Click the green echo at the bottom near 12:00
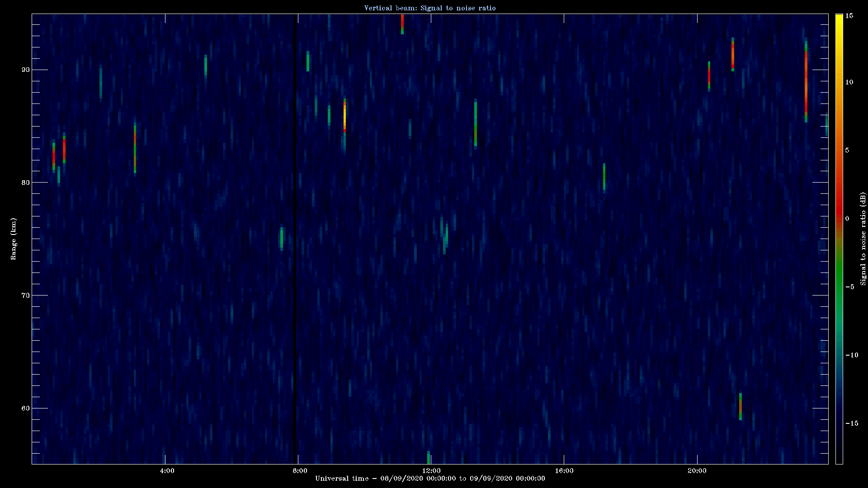The height and width of the screenshot is (488, 868). 429,457
